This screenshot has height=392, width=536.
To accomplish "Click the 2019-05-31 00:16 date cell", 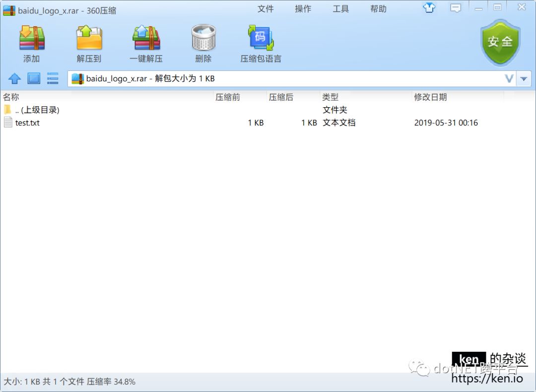I will coord(446,123).
